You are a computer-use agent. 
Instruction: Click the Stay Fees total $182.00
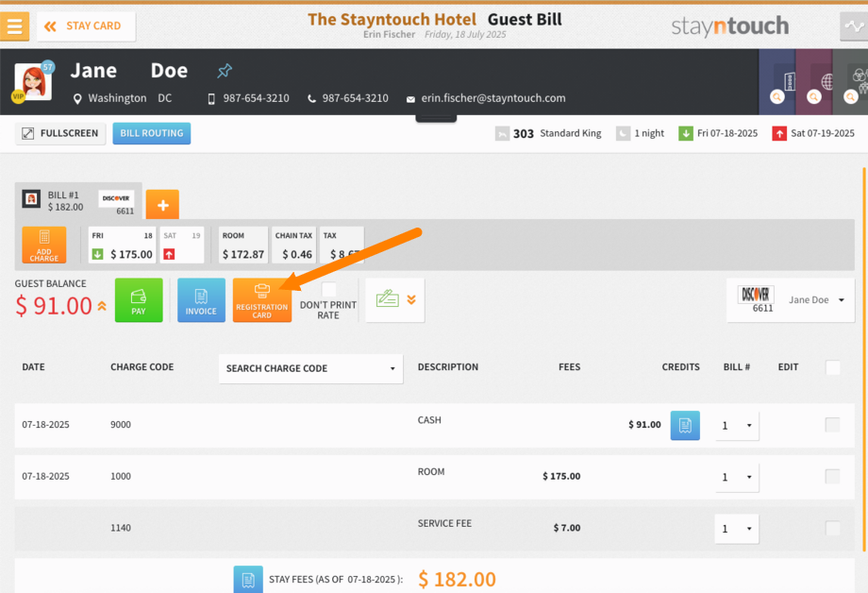(x=457, y=579)
